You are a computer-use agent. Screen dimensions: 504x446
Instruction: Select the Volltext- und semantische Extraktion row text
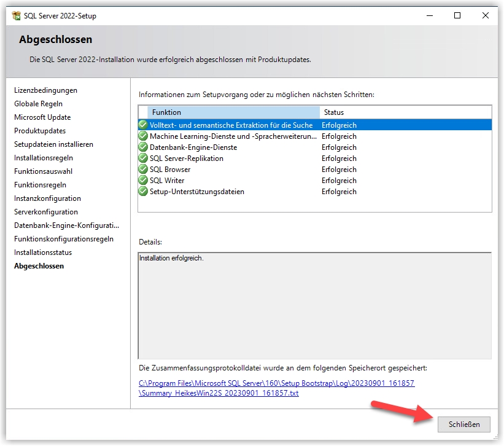pyautogui.click(x=231, y=125)
